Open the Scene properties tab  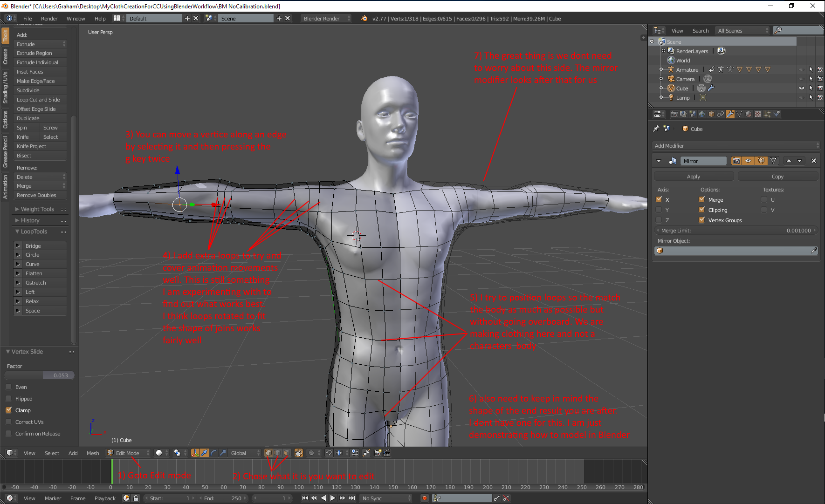[693, 114]
